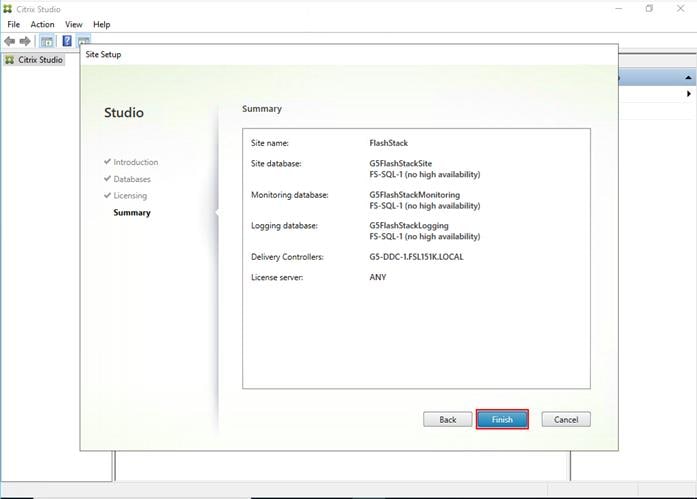Open the View menu
Screen dimensions: 697x499
click(x=73, y=24)
